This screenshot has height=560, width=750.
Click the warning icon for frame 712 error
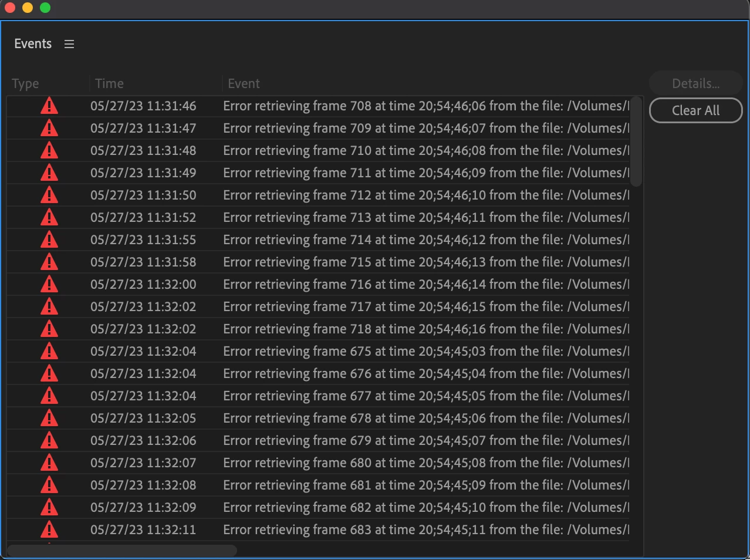click(x=49, y=195)
